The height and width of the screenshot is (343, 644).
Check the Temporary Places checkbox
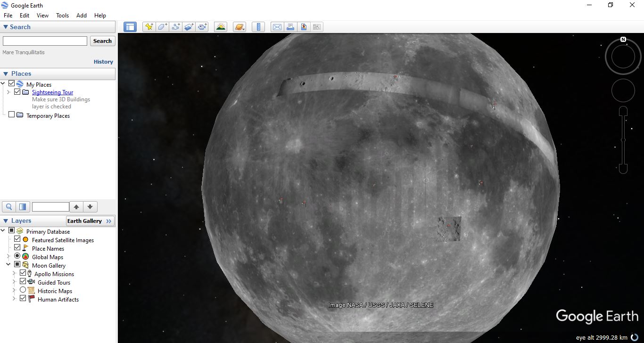pos(12,114)
